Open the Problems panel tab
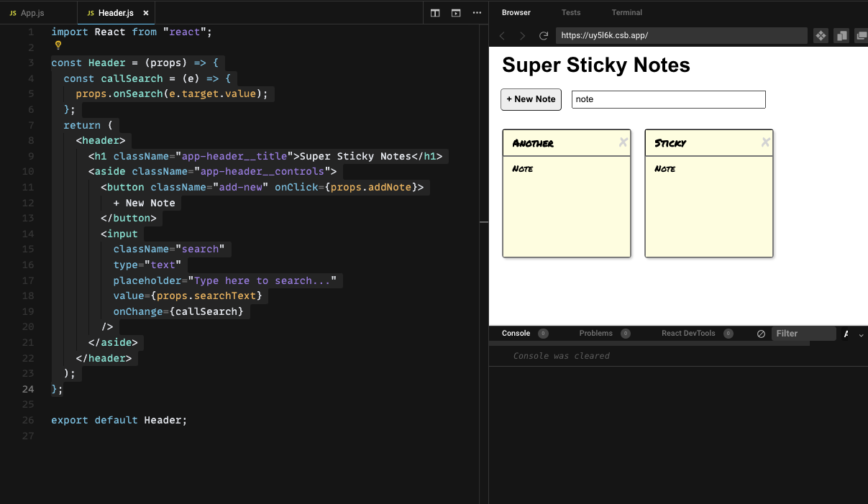 [596, 334]
